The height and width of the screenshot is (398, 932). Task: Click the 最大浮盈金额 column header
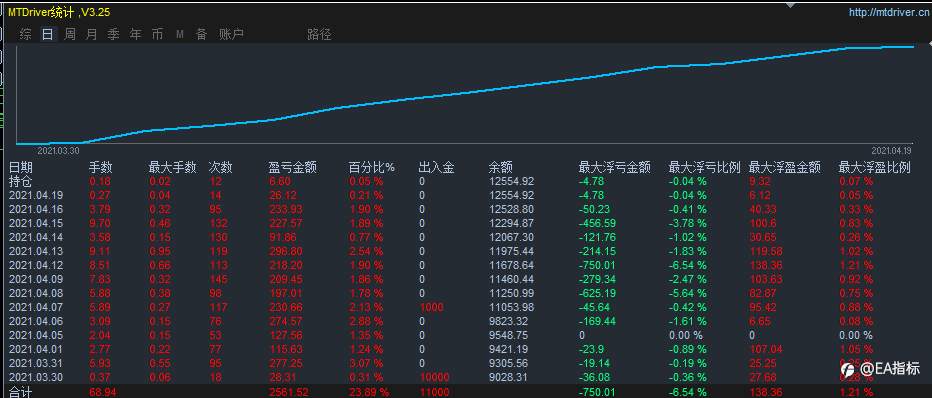pos(785,168)
